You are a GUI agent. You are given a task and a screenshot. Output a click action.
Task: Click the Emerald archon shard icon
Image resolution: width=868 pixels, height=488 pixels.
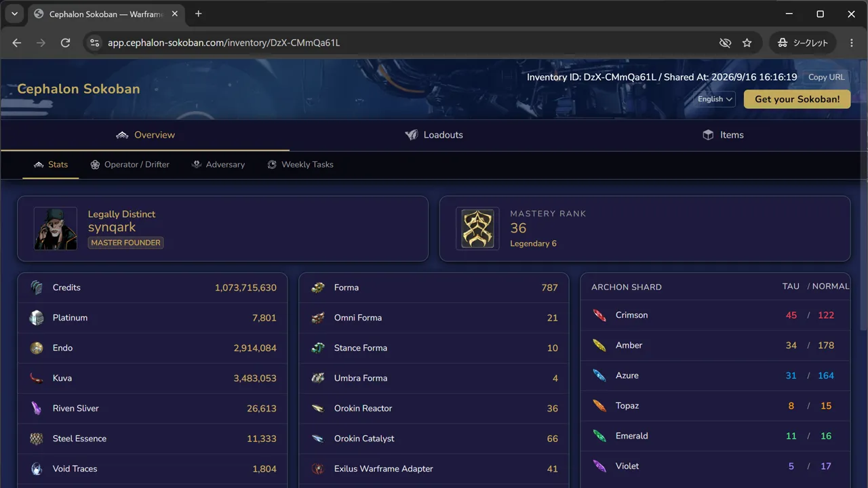pyautogui.click(x=599, y=436)
